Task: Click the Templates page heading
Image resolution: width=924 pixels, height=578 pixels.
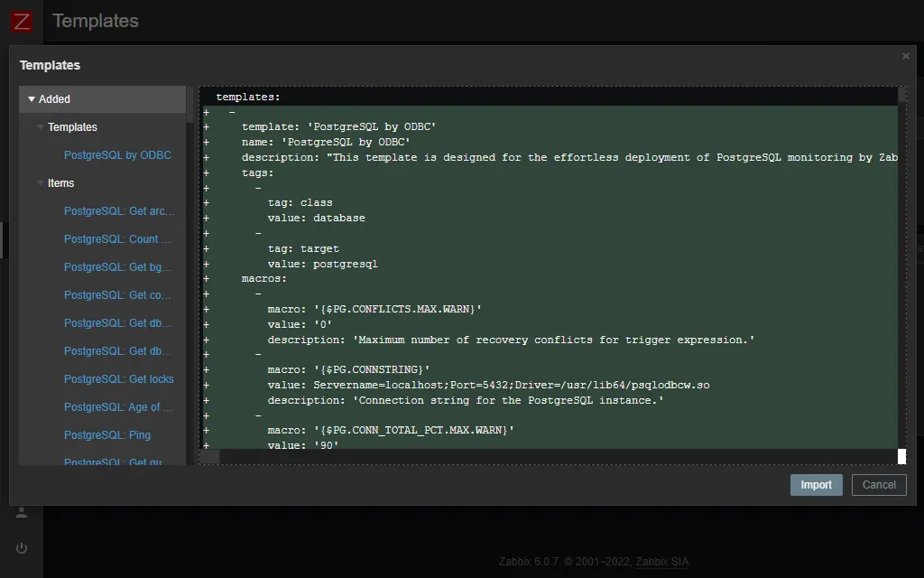Action: click(96, 21)
